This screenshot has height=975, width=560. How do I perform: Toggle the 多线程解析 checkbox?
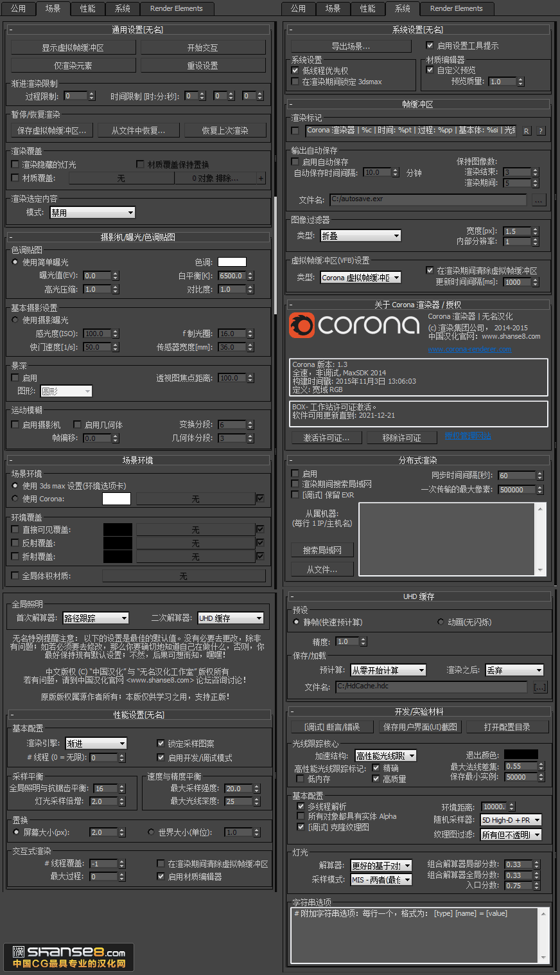pyautogui.click(x=301, y=807)
